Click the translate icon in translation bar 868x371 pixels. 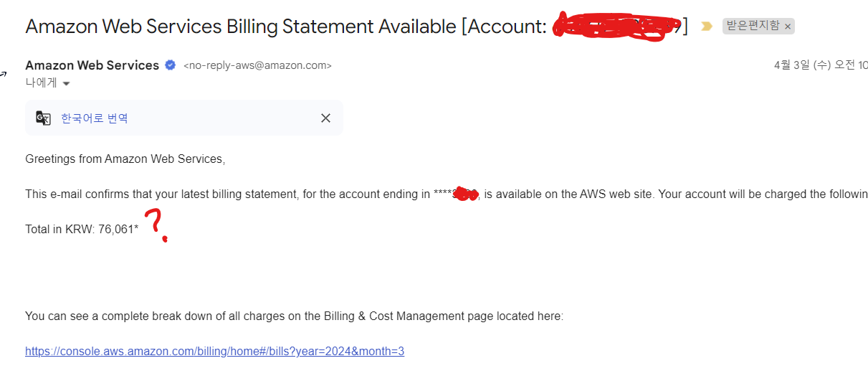(x=44, y=118)
